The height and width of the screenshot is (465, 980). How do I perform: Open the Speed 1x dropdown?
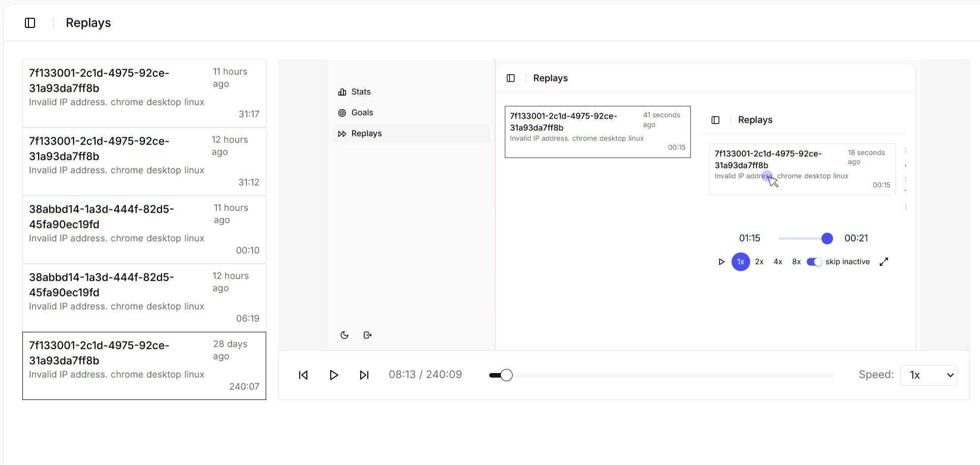[x=928, y=375]
